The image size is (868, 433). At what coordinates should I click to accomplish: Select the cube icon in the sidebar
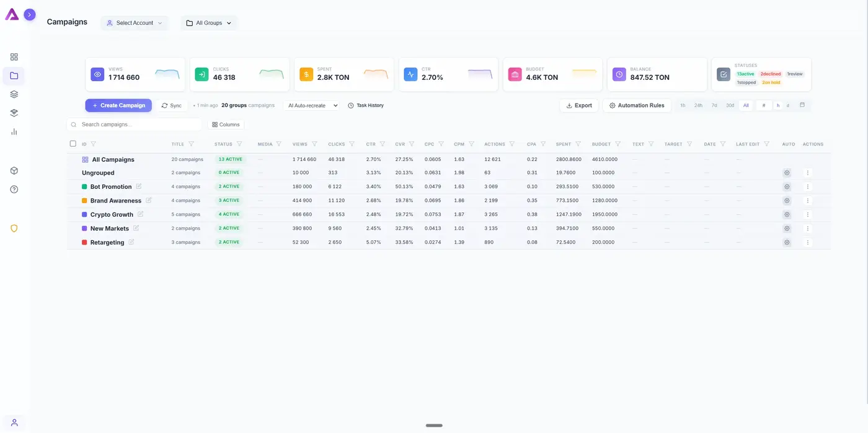click(14, 170)
